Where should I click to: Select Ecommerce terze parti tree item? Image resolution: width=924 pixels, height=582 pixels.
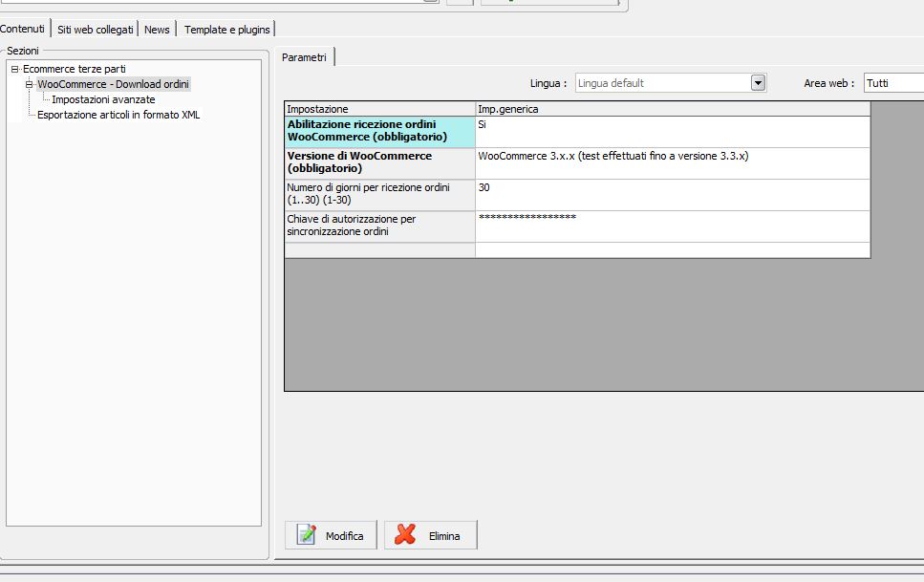click(x=75, y=69)
